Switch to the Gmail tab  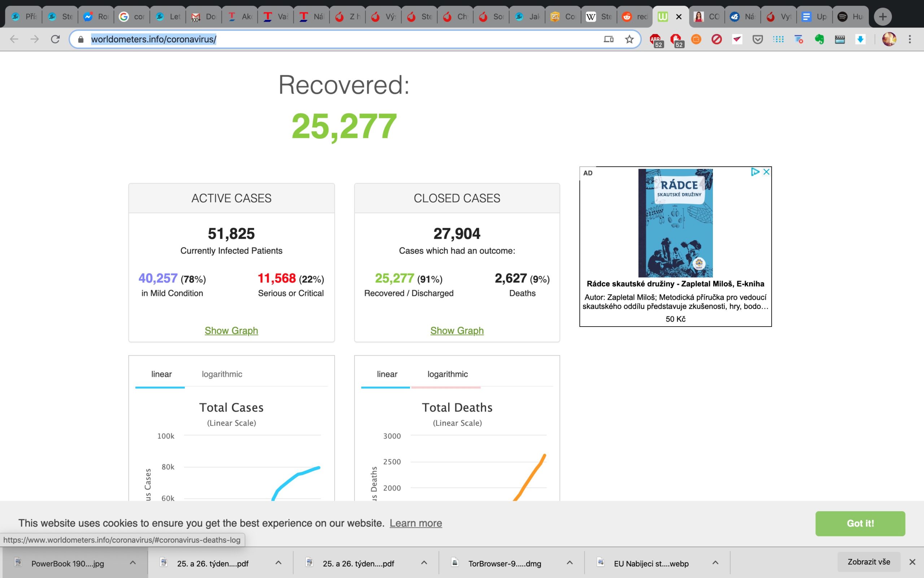tap(203, 17)
